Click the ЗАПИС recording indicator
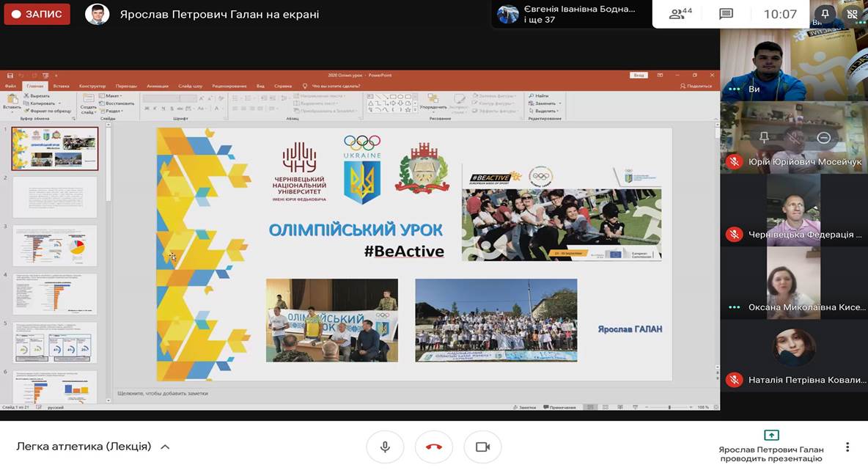Viewport: 868px width, 473px height. coord(37,15)
